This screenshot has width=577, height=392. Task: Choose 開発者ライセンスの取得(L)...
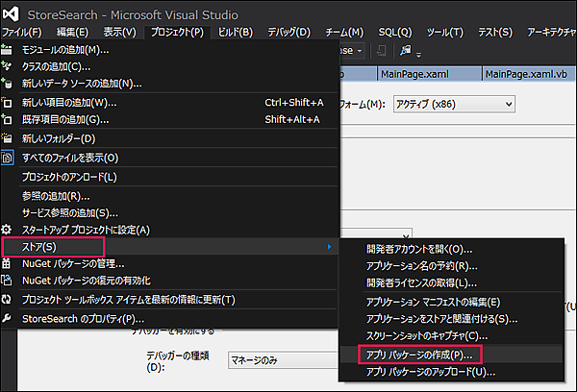click(452, 282)
